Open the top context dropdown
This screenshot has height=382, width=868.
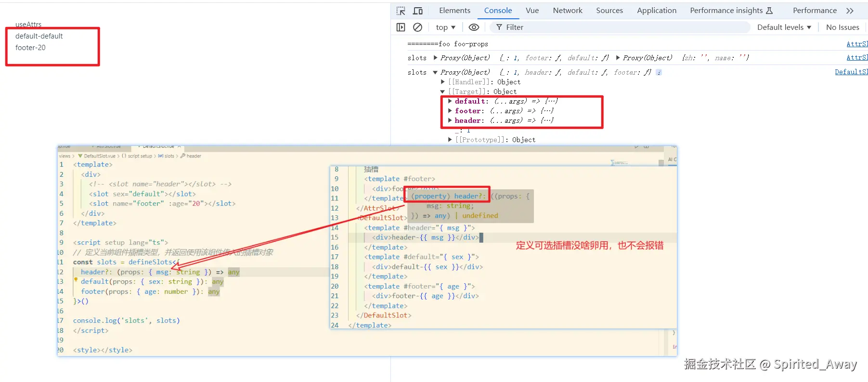coord(445,27)
